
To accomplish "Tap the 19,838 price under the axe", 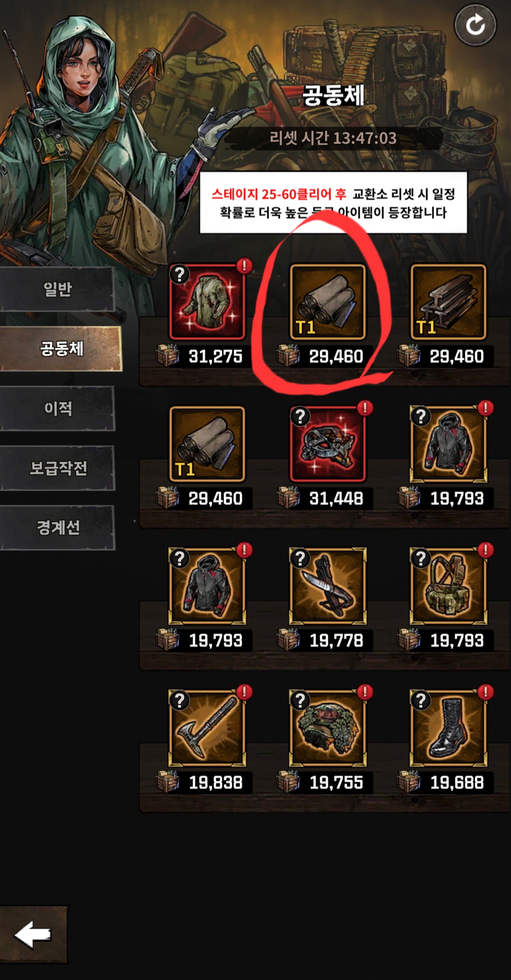I will (216, 783).
